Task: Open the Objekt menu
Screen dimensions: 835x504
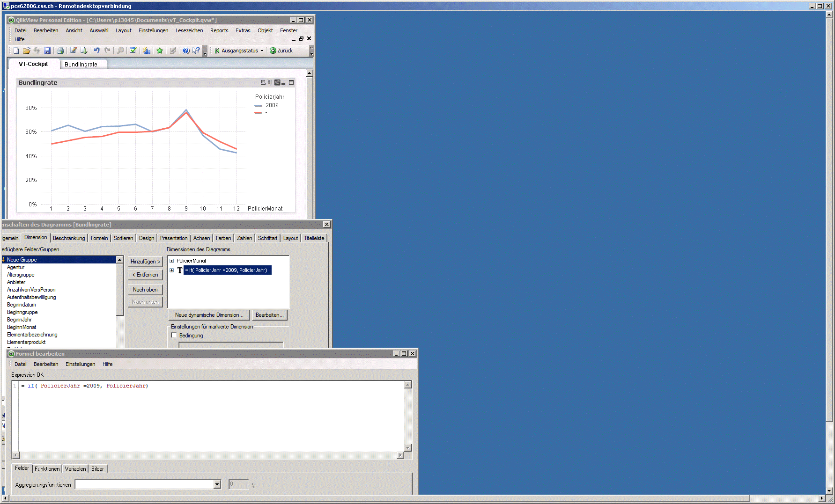Action: click(265, 30)
